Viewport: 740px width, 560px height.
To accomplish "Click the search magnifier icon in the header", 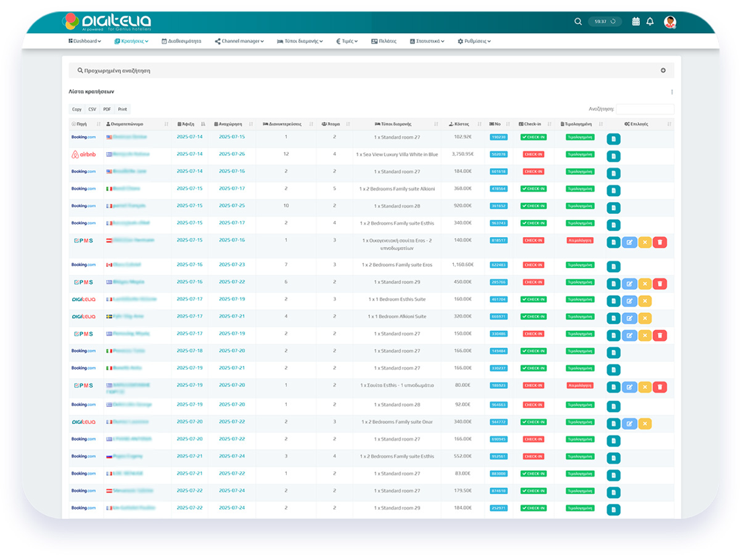I will coord(577,22).
